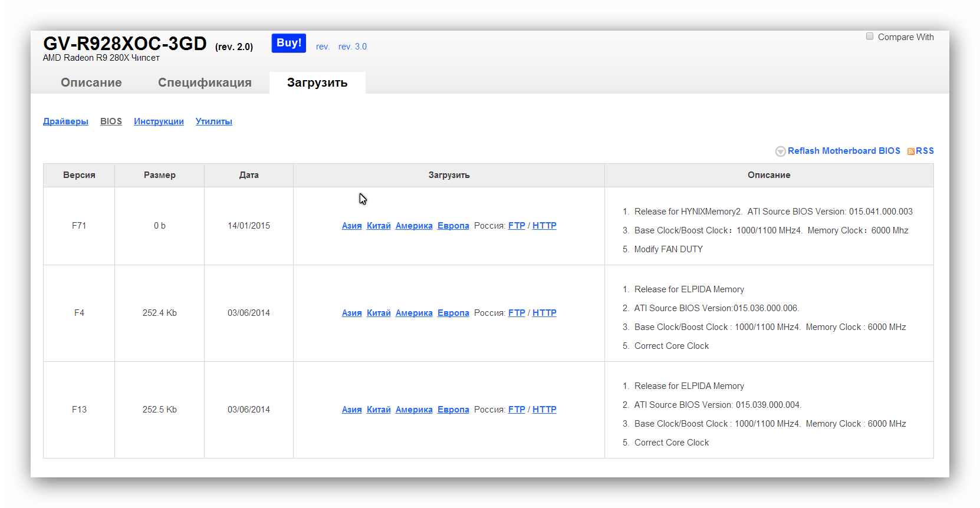Switch to the Описание tab
Viewport: 980px width, 508px height.
point(91,83)
